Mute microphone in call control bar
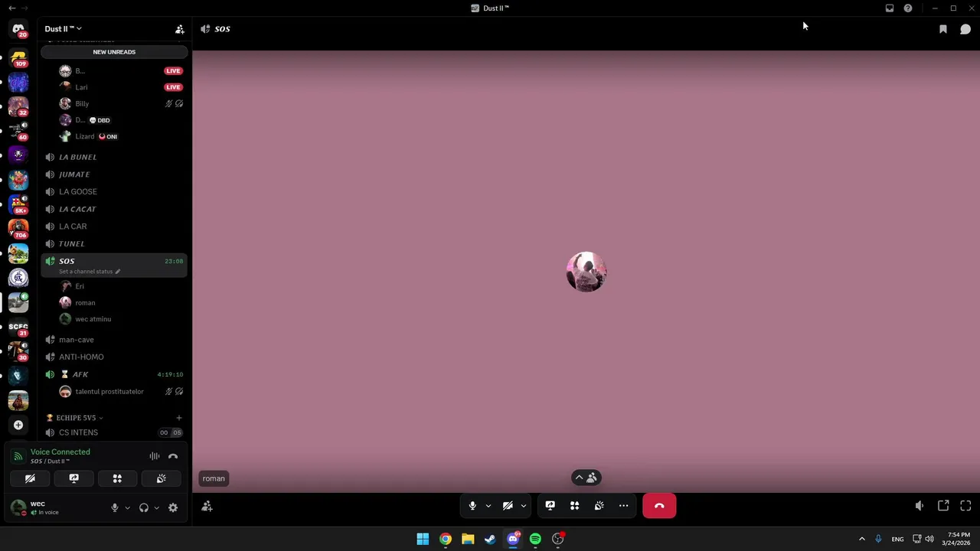 point(472,506)
